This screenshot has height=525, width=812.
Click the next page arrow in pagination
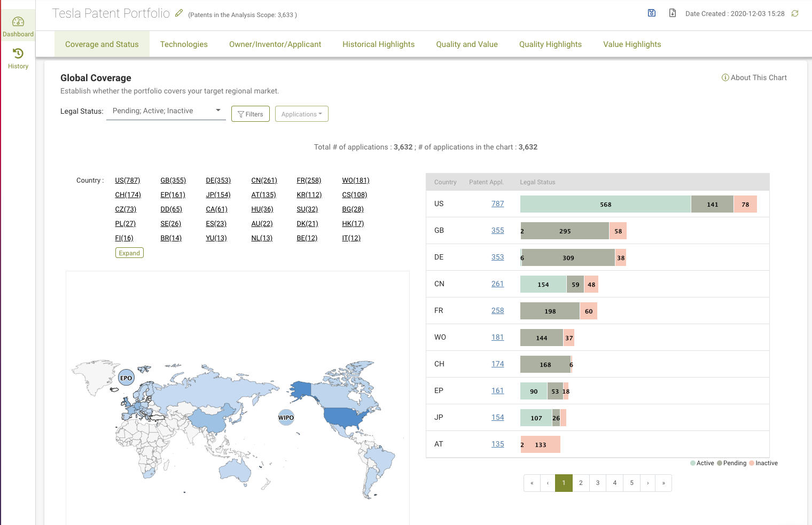(648, 483)
